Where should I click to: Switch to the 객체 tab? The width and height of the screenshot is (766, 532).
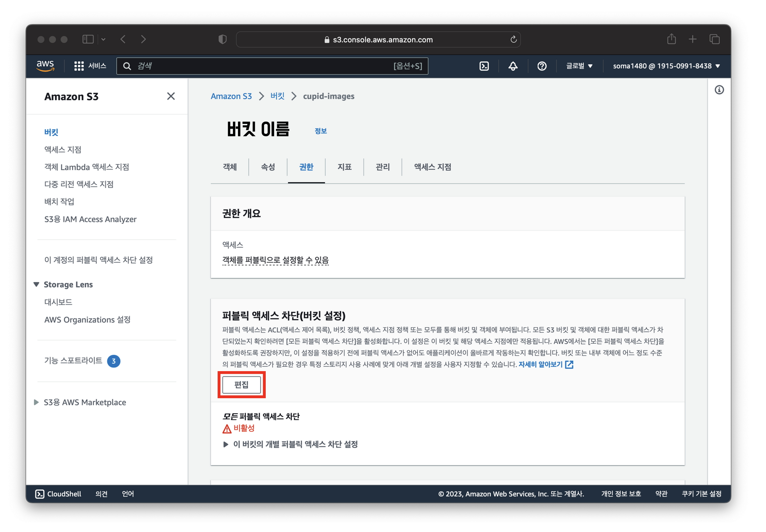[x=230, y=167]
